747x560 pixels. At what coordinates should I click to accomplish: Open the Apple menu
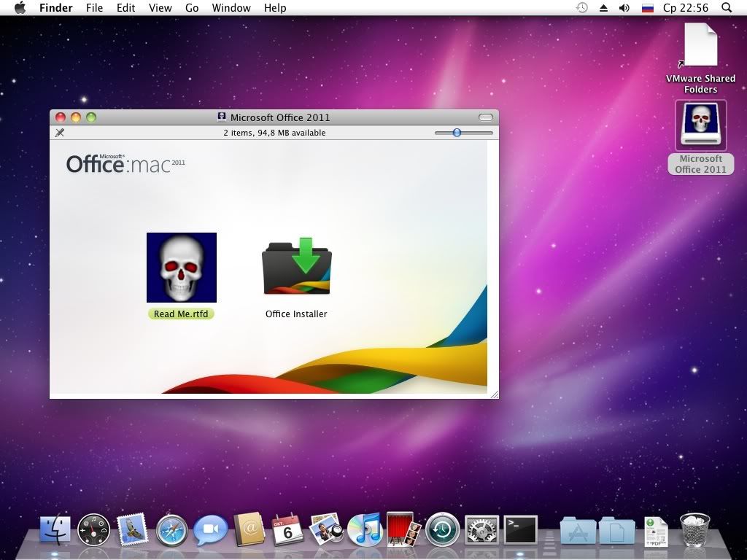point(20,7)
